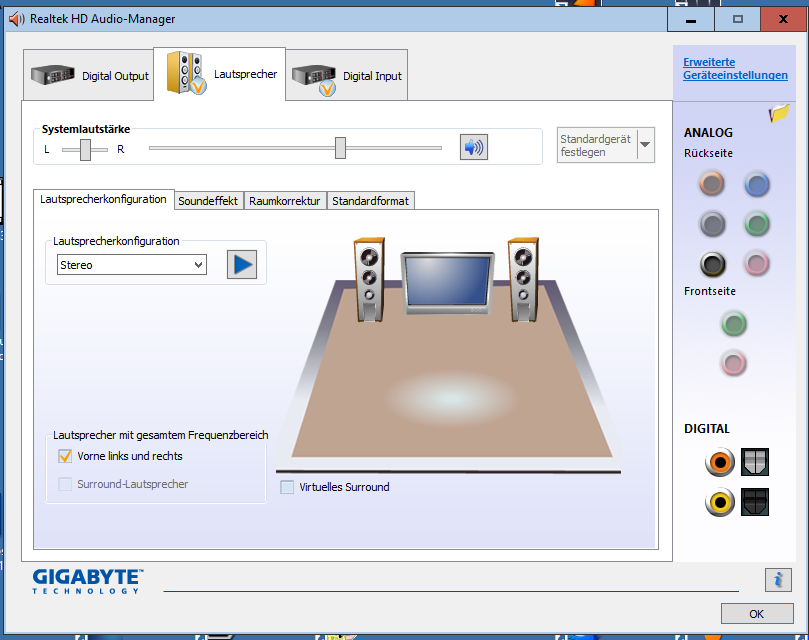The height and width of the screenshot is (640, 809).
Task: Click the green rear analog jack
Action: click(x=757, y=224)
